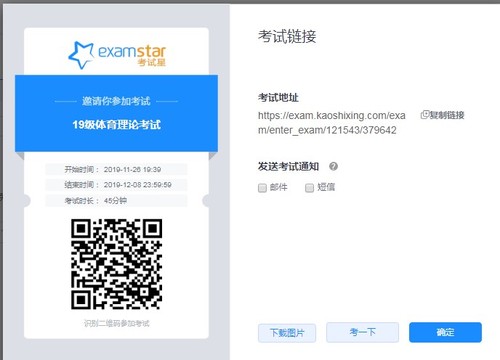The height and width of the screenshot is (360, 500).
Task: Click the 19级体育理论考试 title banner
Action: tap(117, 125)
